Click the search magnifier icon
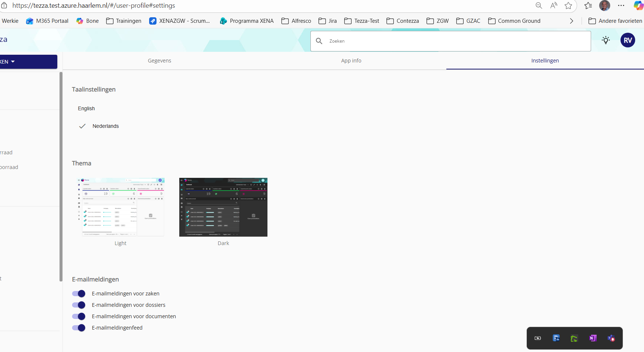The height and width of the screenshot is (352, 644). coord(319,41)
